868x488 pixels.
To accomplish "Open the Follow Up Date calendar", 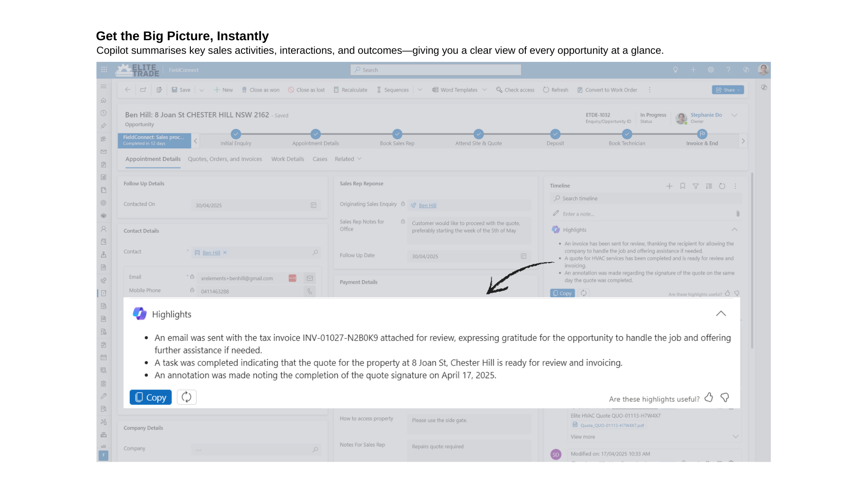I will (x=524, y=256).
